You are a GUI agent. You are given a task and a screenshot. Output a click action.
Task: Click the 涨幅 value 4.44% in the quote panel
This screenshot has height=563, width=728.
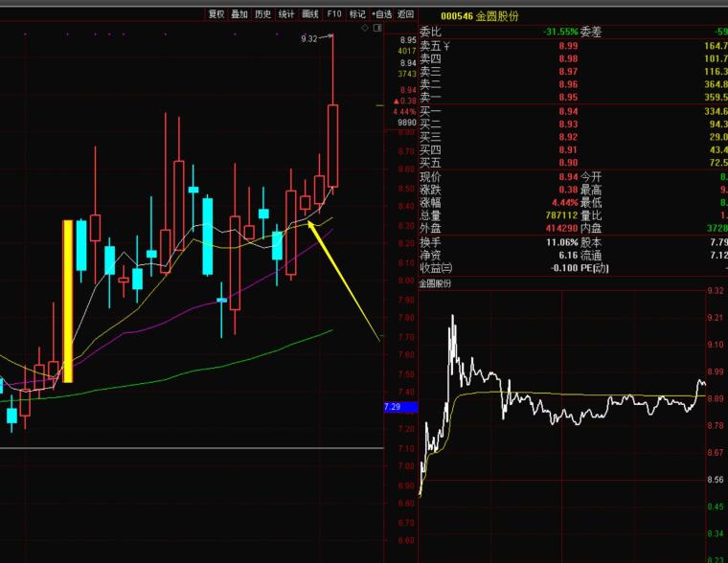pos(564,203)
